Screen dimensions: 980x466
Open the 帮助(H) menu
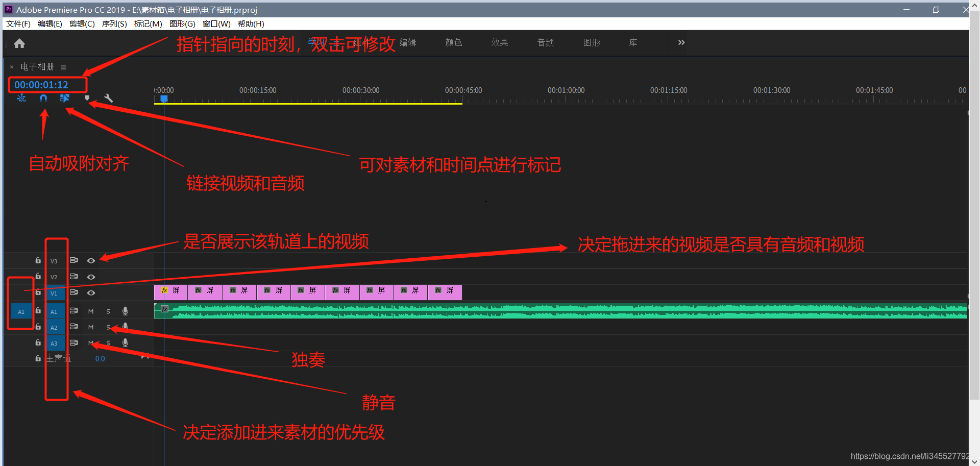pyautogui.click(x=251, y=24)
